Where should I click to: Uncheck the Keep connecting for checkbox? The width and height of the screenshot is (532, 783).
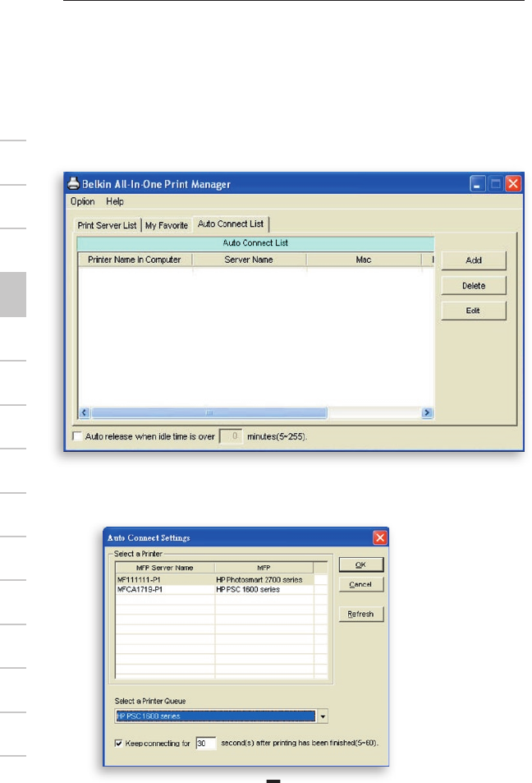pyautogui.click(x=119, y=743)
